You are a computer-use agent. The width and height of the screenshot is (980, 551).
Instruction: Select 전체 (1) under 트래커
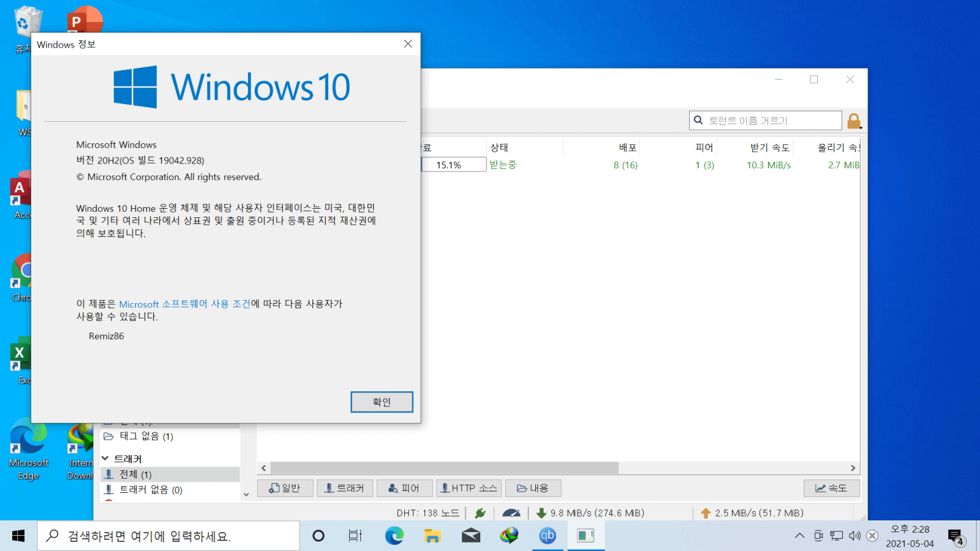point(170,474)
